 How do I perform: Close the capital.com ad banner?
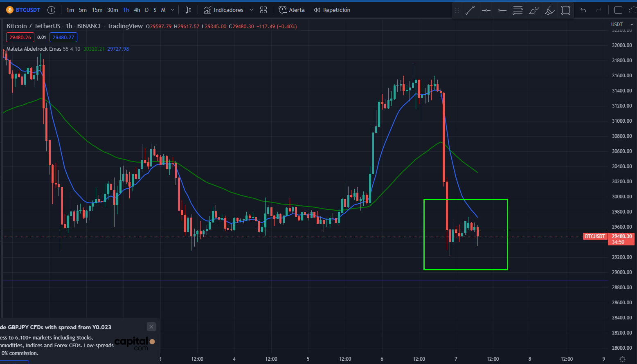pyautogui.click(x=151, y=327)
